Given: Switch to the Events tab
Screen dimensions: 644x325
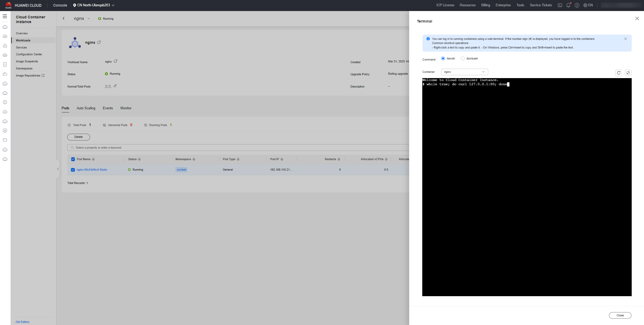Looking at the screenshot, I should pyautogui.click(x=108, y=108).
